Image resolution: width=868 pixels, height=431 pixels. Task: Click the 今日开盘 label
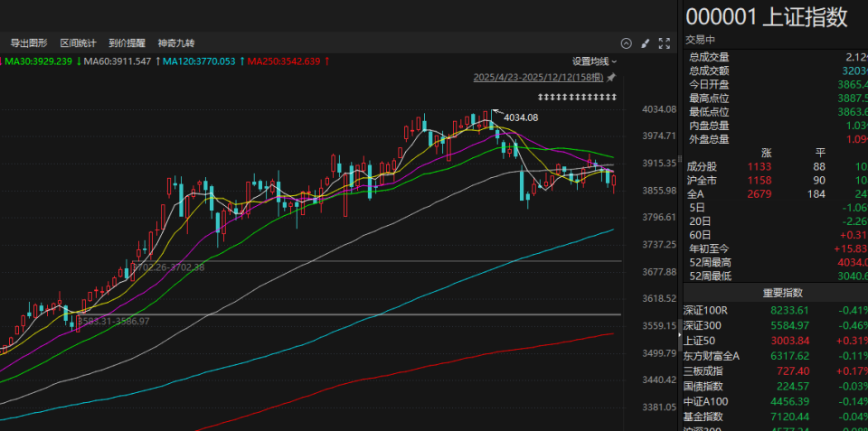[709, 84]
